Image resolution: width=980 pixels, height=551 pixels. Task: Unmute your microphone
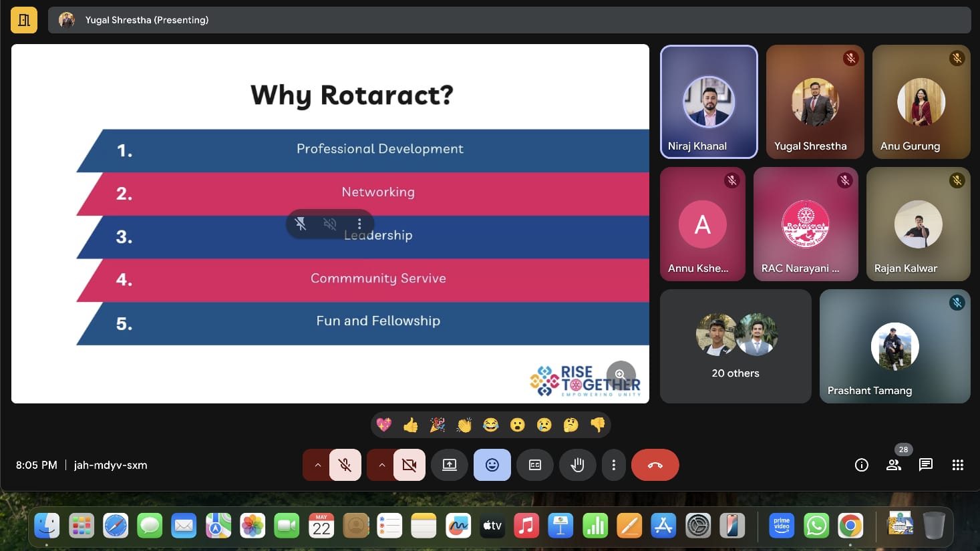click(x=345, y=465)
